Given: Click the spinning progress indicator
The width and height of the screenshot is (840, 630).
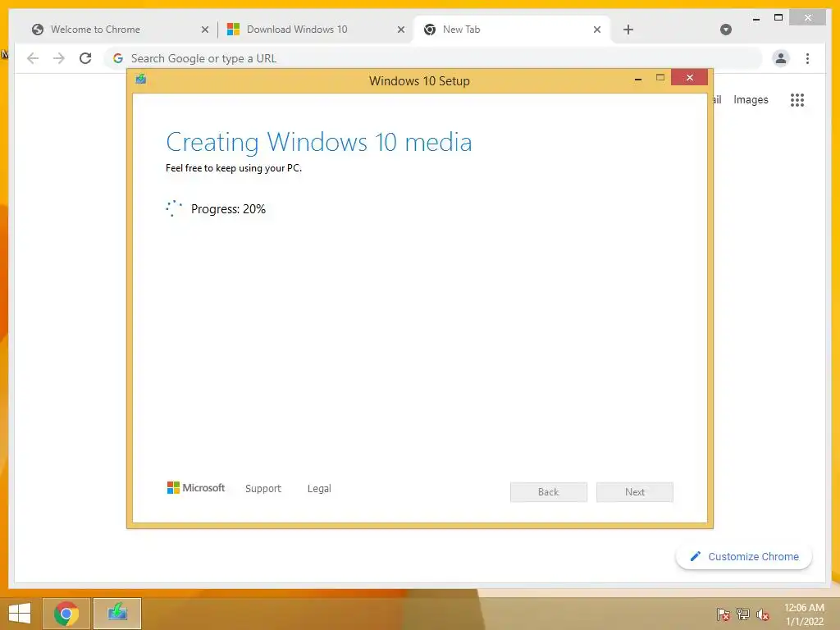Looking at the screenshot, I should 174,208.
